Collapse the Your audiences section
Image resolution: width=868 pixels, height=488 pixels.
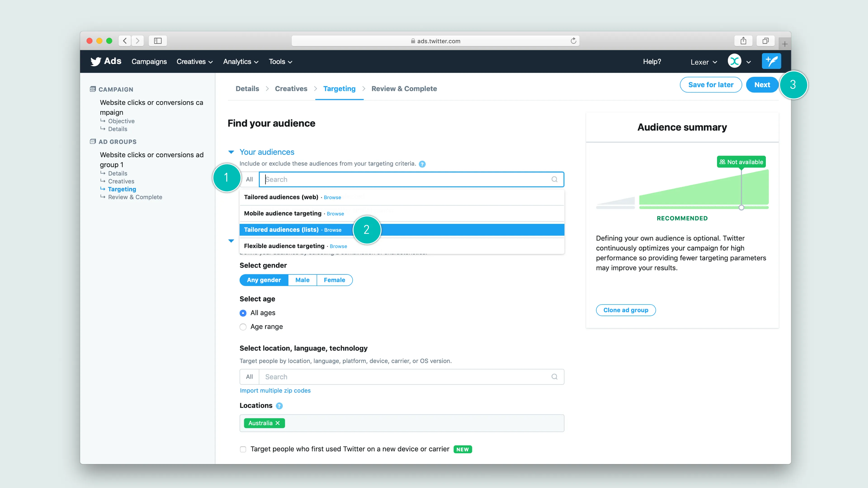(x=231, y=152)
